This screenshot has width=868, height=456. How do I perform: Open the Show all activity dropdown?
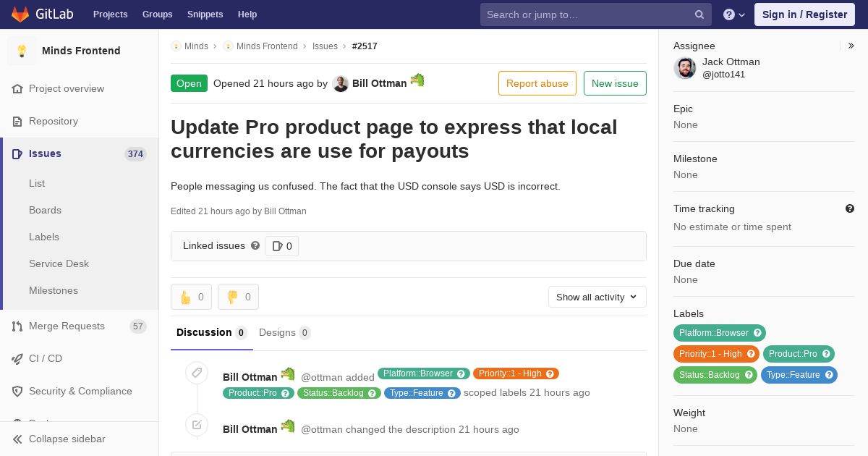(597, 297)
